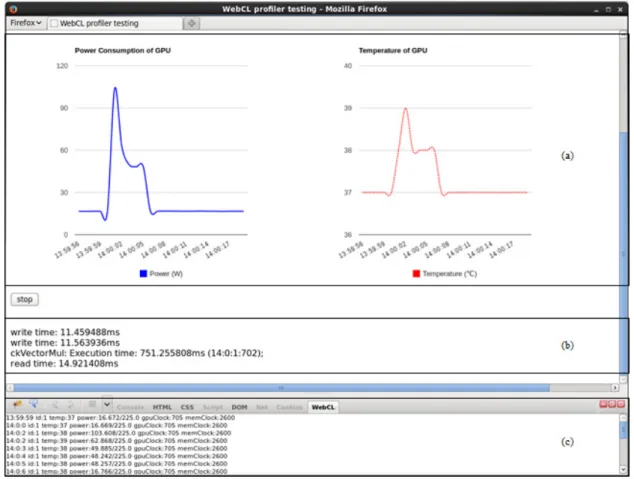Click the log row with power:62.868
634x479 pixels.
[116, 441]
